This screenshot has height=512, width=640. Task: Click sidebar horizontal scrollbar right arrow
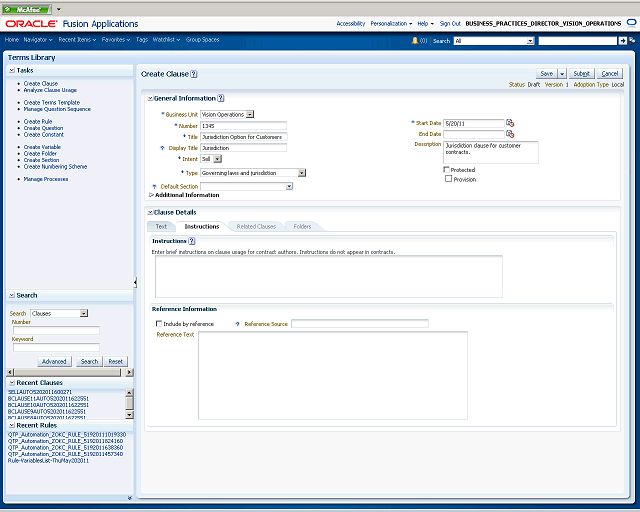(x=129, y=372)
